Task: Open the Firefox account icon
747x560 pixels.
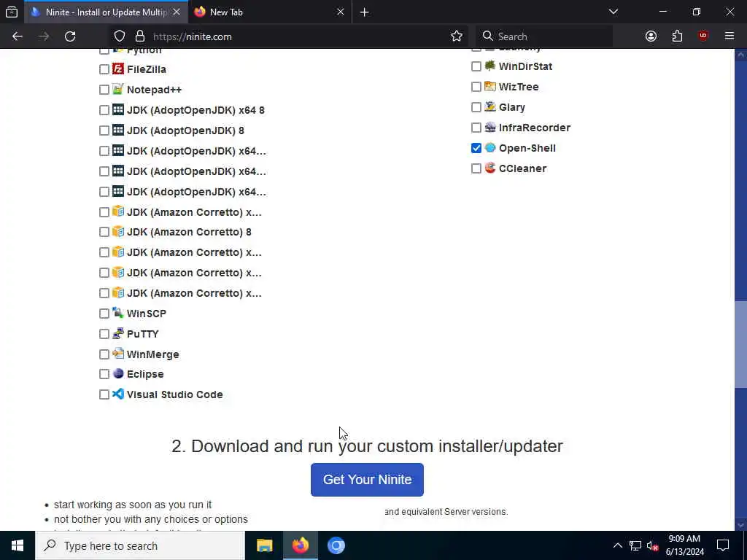Action: click(651, 36)
